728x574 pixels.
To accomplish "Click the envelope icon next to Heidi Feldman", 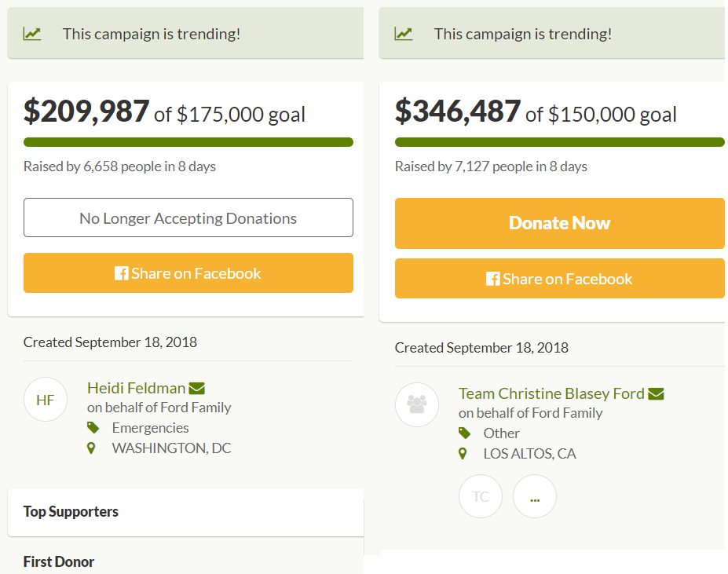I will pyautogui.click(x=197, y=388).
